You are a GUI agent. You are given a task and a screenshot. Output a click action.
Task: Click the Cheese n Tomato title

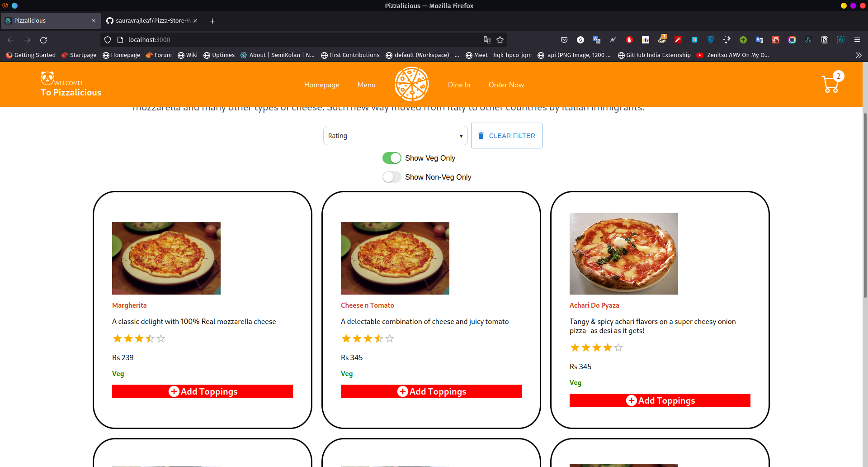[x=368, y=305]
